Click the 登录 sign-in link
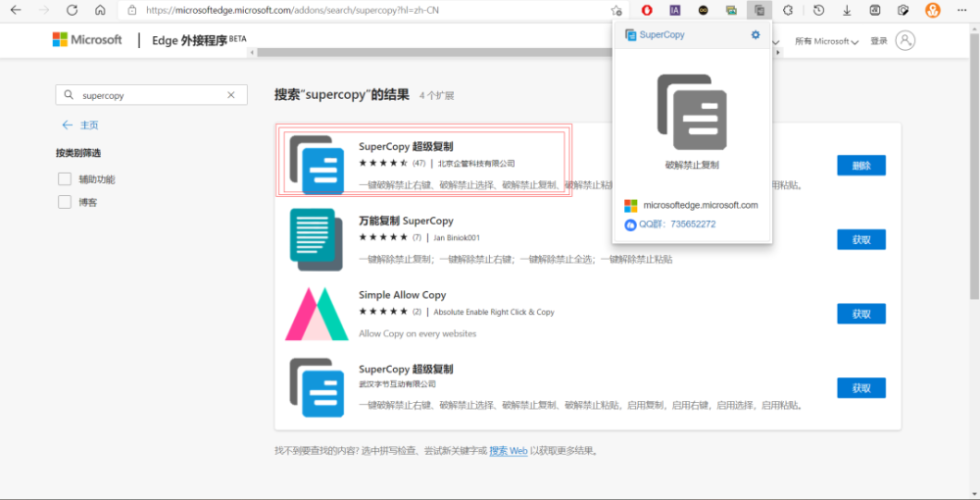 click(879, 40)
